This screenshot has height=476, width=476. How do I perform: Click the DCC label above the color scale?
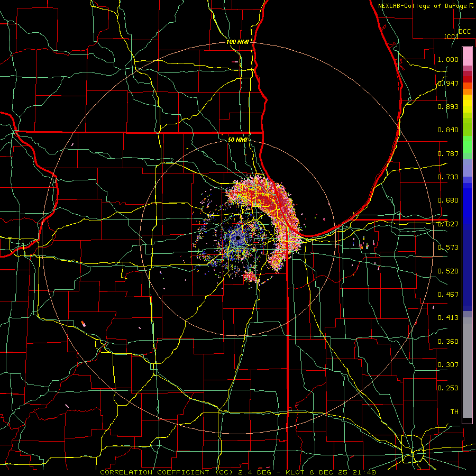pyautogui.click(x=464, y=32)
